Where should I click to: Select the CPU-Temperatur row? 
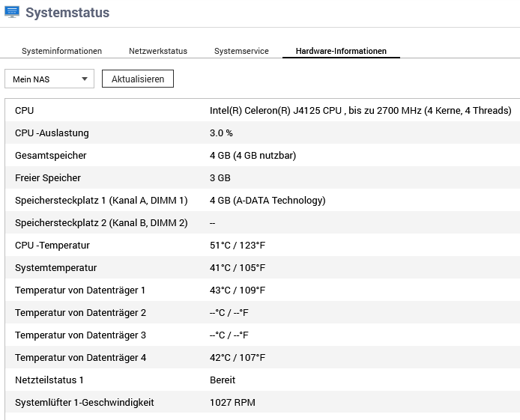(x=262, y=246)
